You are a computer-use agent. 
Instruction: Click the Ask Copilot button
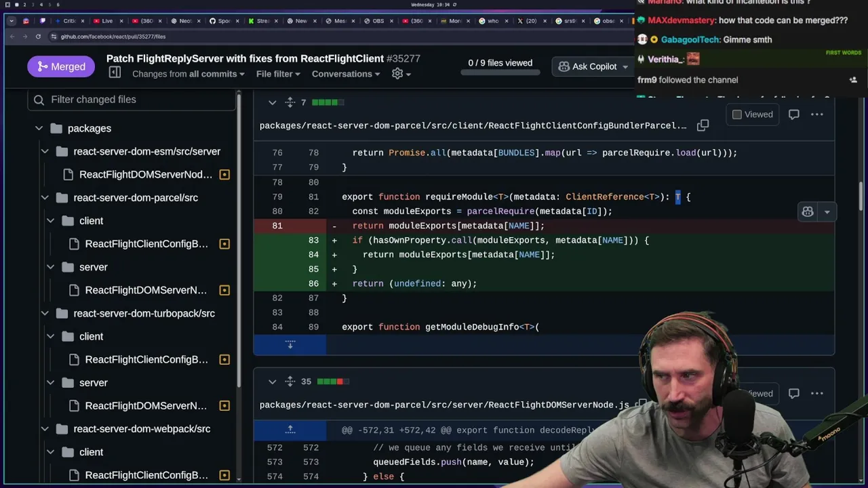pyautogui.click(x=587, y=67)
